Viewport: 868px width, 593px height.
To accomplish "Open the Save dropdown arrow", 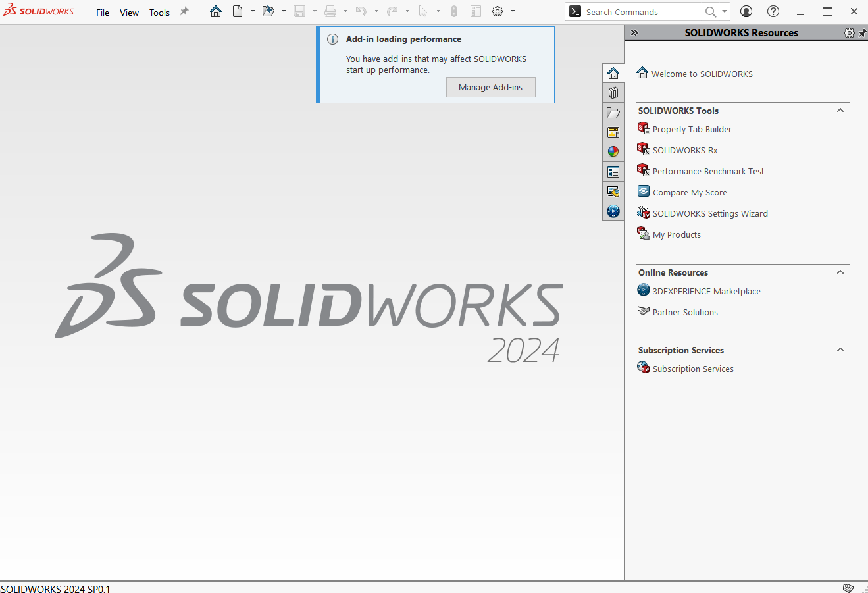I will tap(314, 11).
